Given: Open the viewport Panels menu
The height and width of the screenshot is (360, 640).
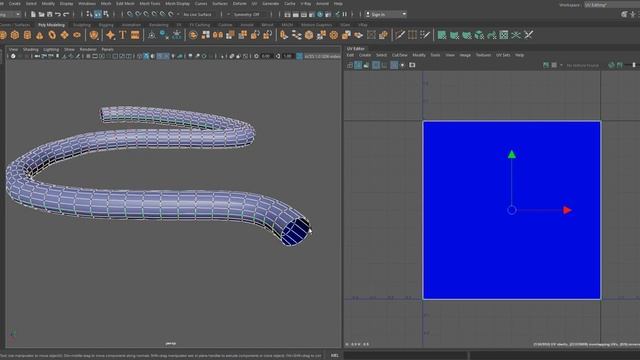Looking at the screenshot, I should coord(107,49).
